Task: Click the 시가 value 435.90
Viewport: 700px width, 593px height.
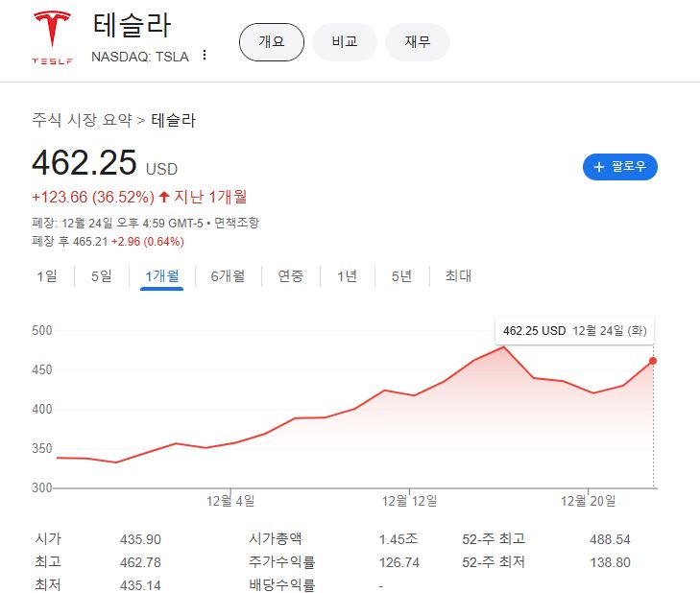Action: [x=140, y=539]
